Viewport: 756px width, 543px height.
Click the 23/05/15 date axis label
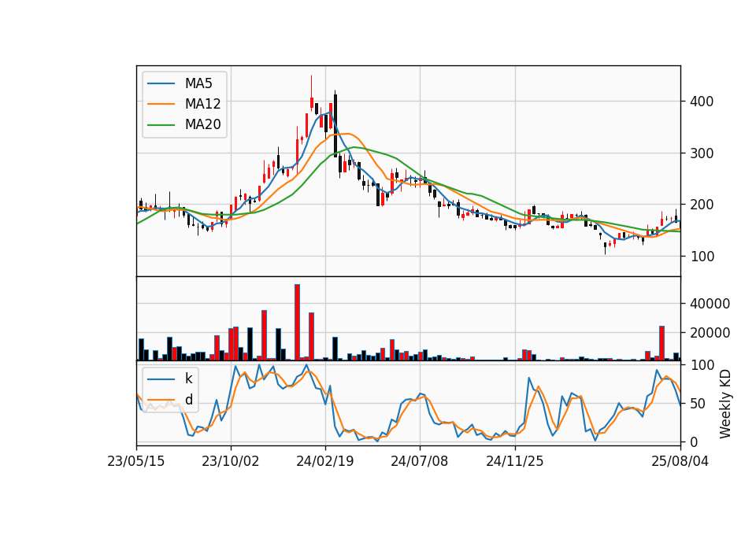coord(136,462)
